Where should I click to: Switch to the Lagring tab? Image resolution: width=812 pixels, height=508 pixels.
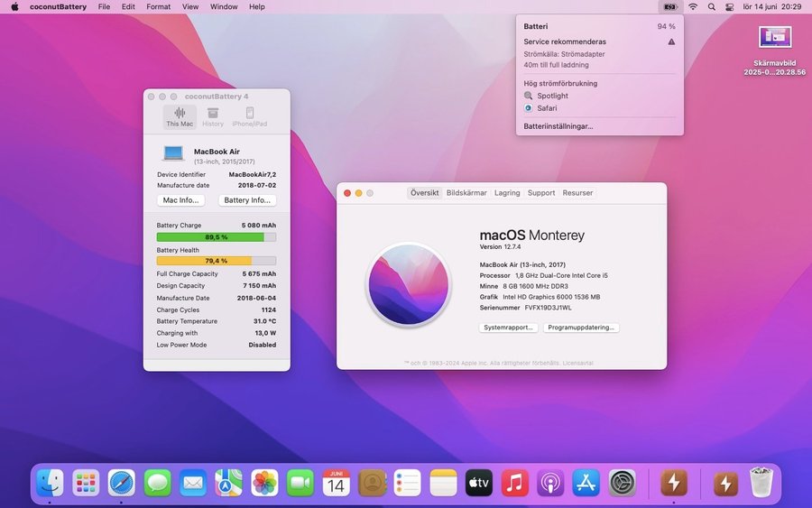[507, 192]
